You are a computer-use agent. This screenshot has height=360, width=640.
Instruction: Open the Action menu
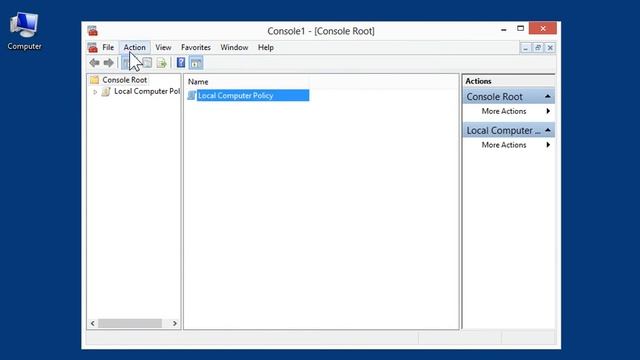pos(135,47)
